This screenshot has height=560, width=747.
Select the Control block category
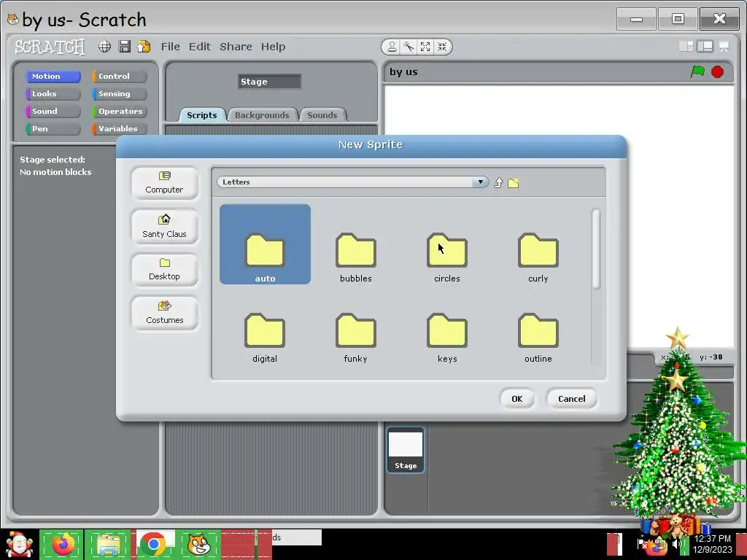(x=120, y=76)
